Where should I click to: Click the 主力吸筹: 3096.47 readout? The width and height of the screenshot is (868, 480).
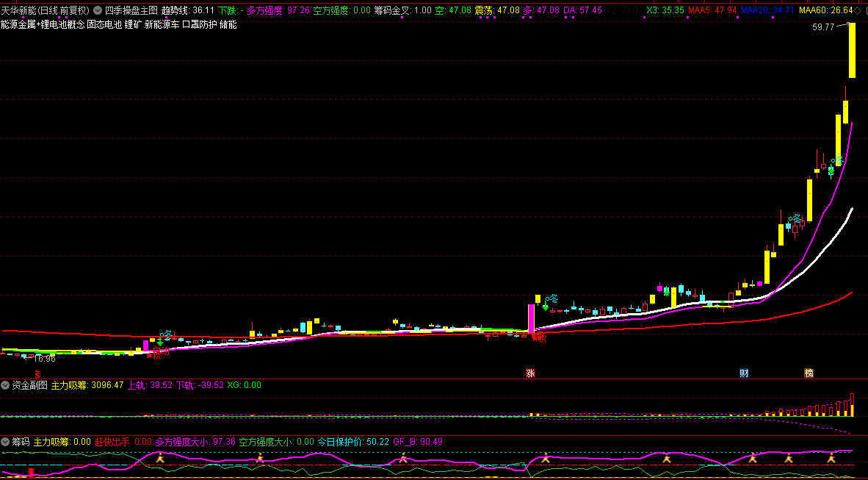(87, 385)
